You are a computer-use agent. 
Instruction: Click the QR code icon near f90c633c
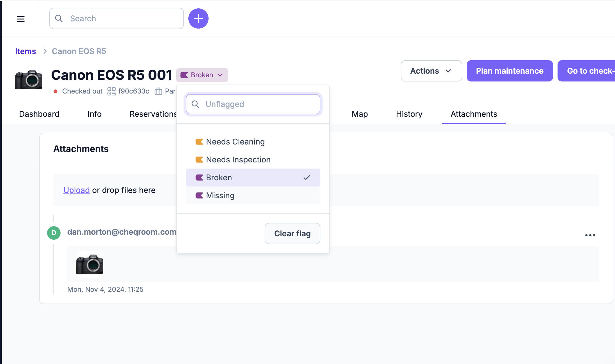(112, 91)
